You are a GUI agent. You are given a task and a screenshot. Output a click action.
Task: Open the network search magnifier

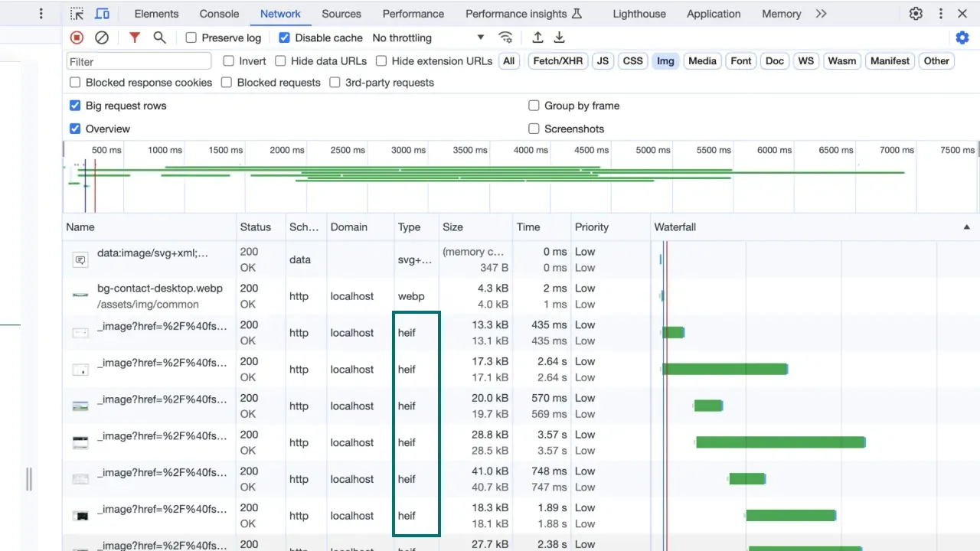(x=159, y=37)
